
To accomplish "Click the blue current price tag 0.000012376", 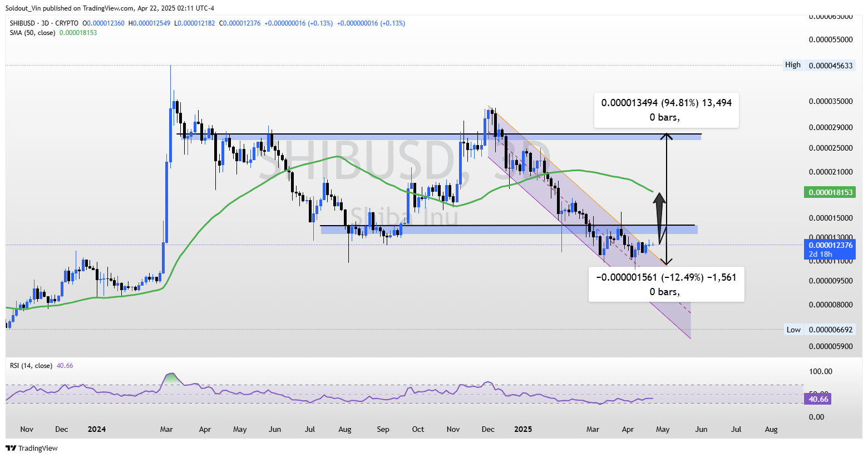I will 829,245.
